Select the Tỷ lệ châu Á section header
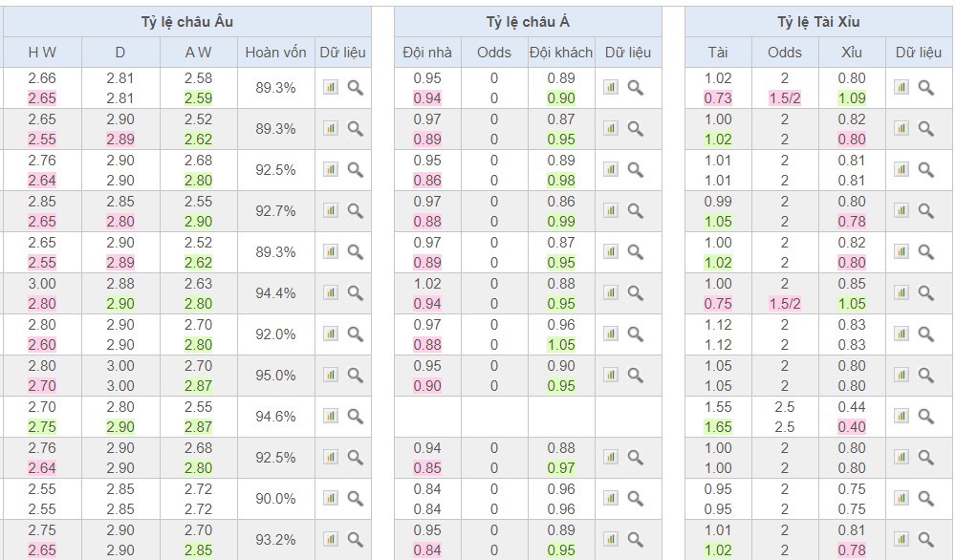 point(528,22)
